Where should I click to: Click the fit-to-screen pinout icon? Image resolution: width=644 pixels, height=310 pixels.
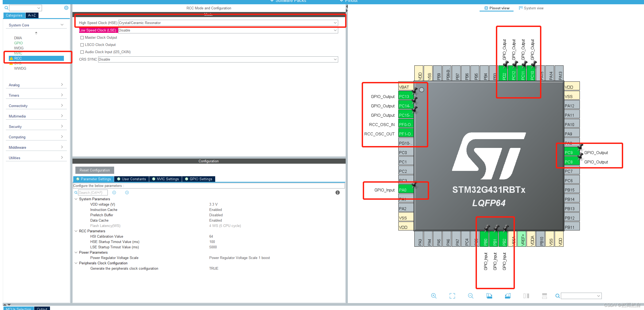point(452,296)
